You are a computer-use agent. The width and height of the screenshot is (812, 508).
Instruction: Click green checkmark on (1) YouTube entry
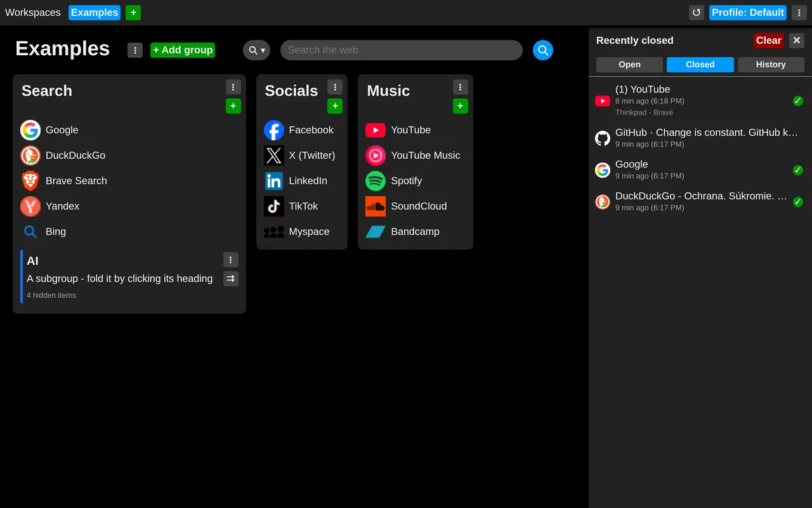point(798,101)
